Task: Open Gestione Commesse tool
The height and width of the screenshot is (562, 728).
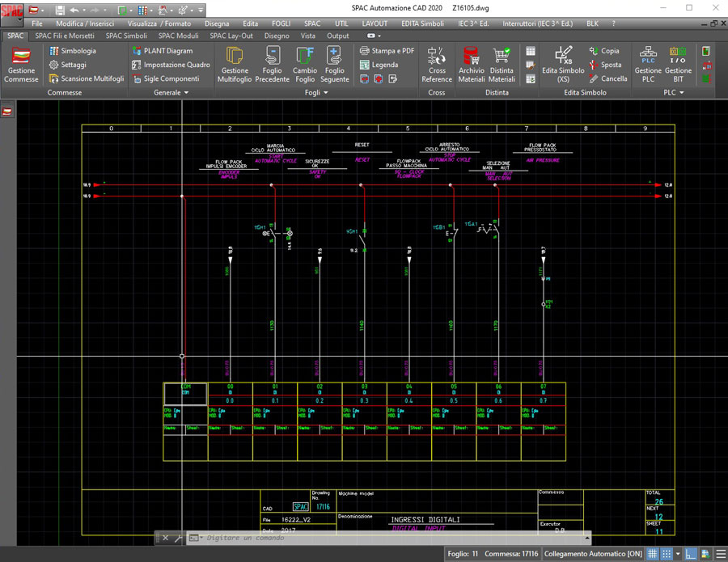Action: 22,65
